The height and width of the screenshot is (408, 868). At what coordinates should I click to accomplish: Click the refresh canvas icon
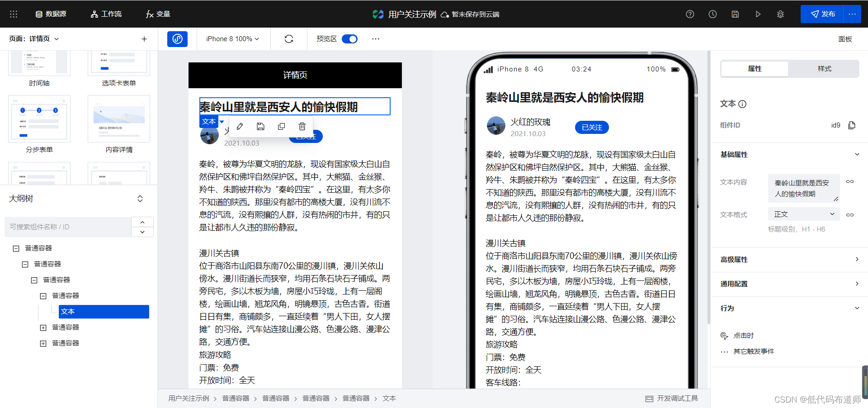[289, 39]
